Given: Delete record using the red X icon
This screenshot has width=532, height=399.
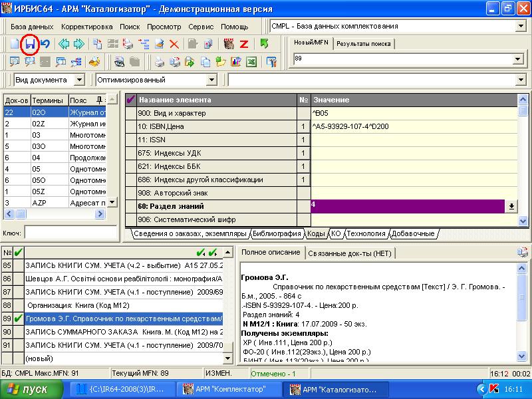Looking at the screenshot, I should tap(174, 45).
